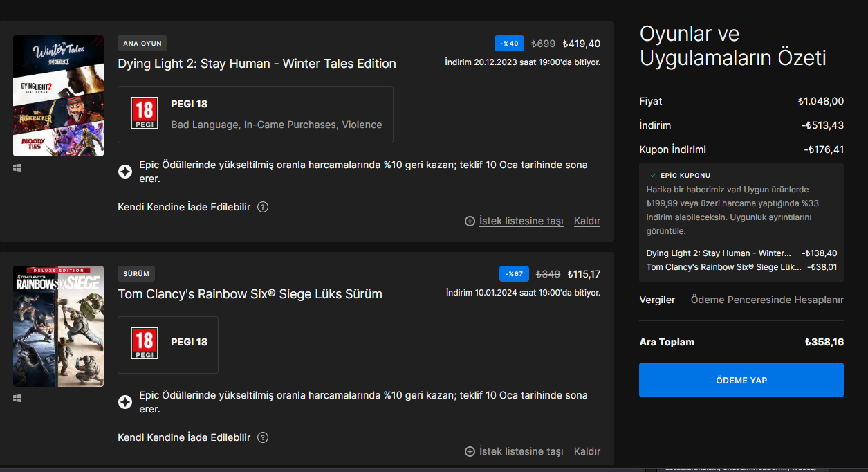Open Dying Light 2: Stay Human title
The height and width of the screenshot is (472, 868).
[257, 64]
